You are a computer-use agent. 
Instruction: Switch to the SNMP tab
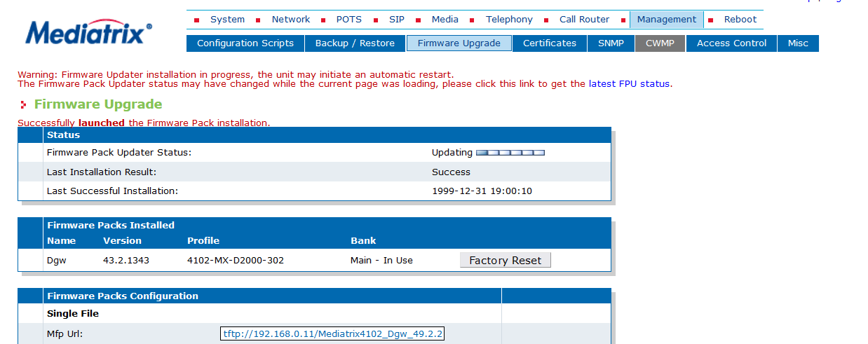click(x=611, y=43)
